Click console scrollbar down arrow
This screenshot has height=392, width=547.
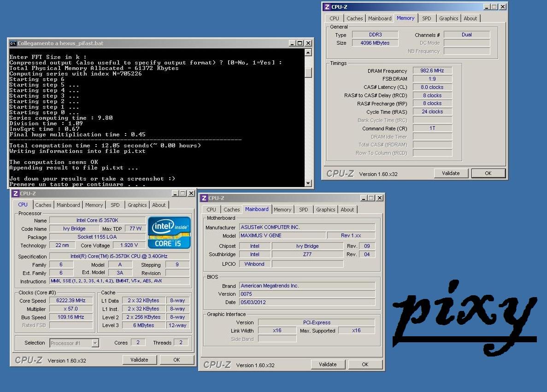(x=308, y=183)
